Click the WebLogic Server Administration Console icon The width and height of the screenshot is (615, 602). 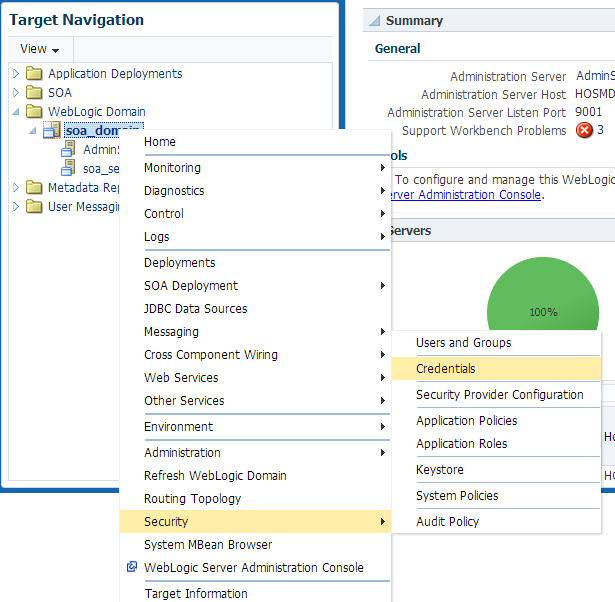(132, 567)
